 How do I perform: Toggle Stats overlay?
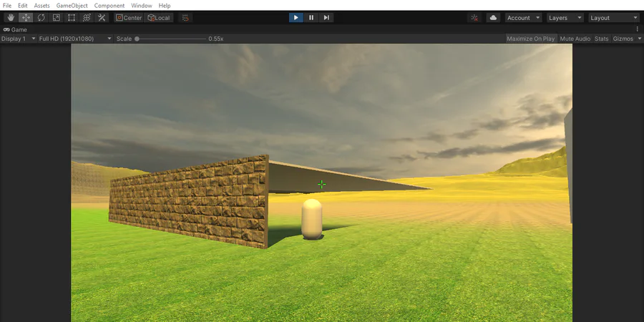[x=601, y=39]
